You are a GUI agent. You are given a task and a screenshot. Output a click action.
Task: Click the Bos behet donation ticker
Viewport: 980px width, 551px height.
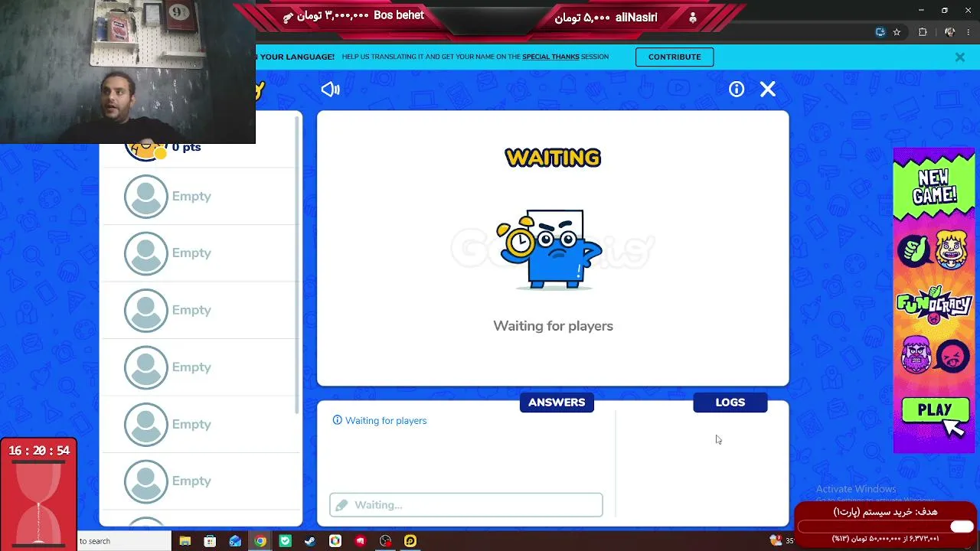(353, 16)
